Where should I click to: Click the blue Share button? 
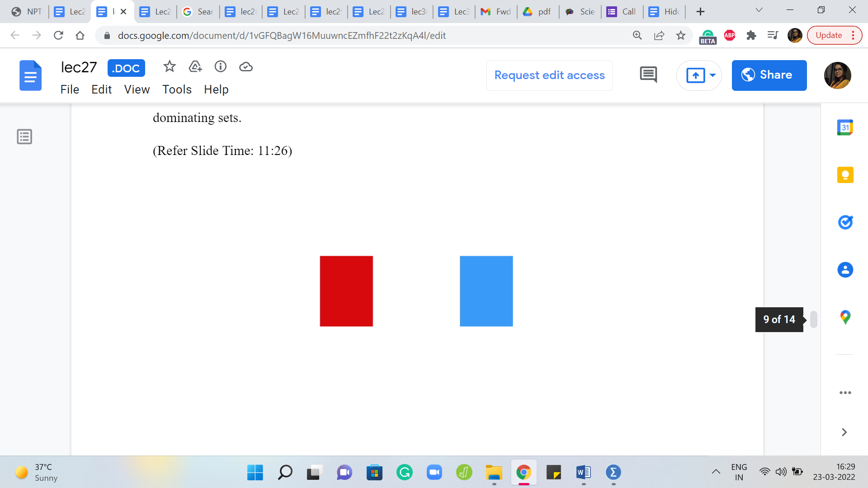point(769,75)
